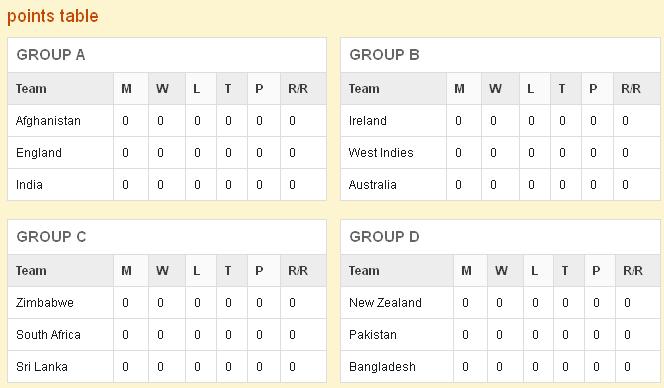This screenshot has width=664, height=388.
Task: Click the 'points table' heading
Action: [53, 16]
